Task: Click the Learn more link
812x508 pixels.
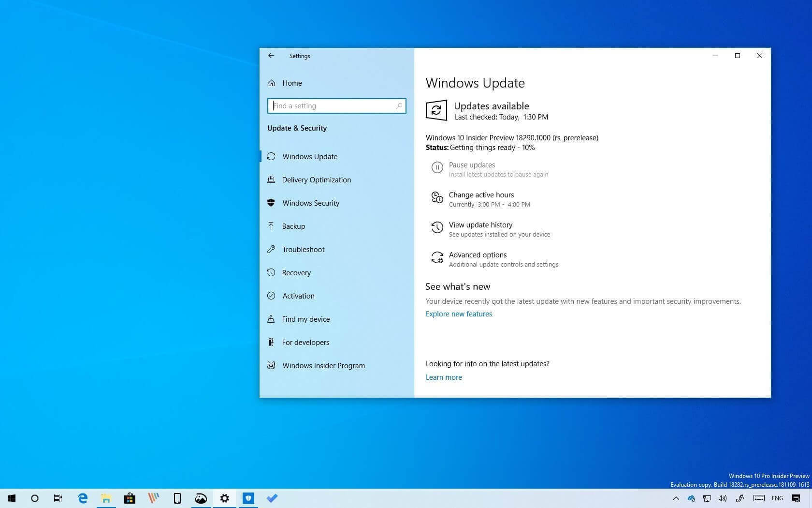Action: click(x=443, y=377)
